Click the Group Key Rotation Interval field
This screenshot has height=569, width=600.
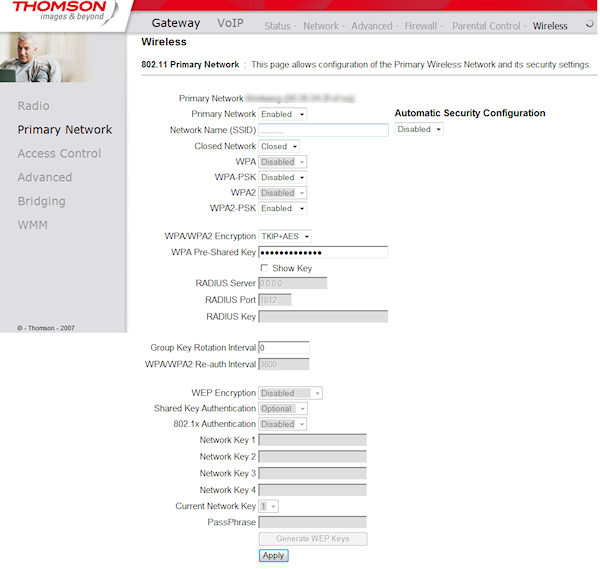[x=284, y=347]
